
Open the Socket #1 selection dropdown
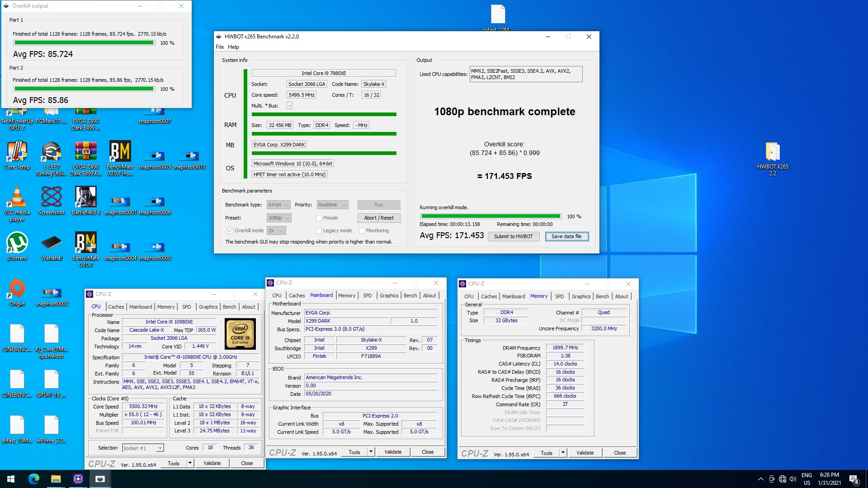(x=143, y=448)
